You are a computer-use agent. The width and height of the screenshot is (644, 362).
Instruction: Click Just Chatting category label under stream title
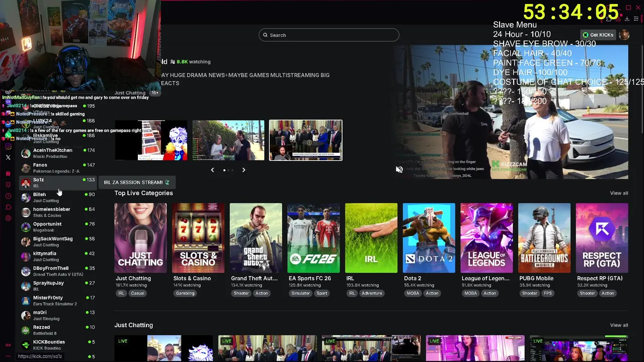click(130, 93)
